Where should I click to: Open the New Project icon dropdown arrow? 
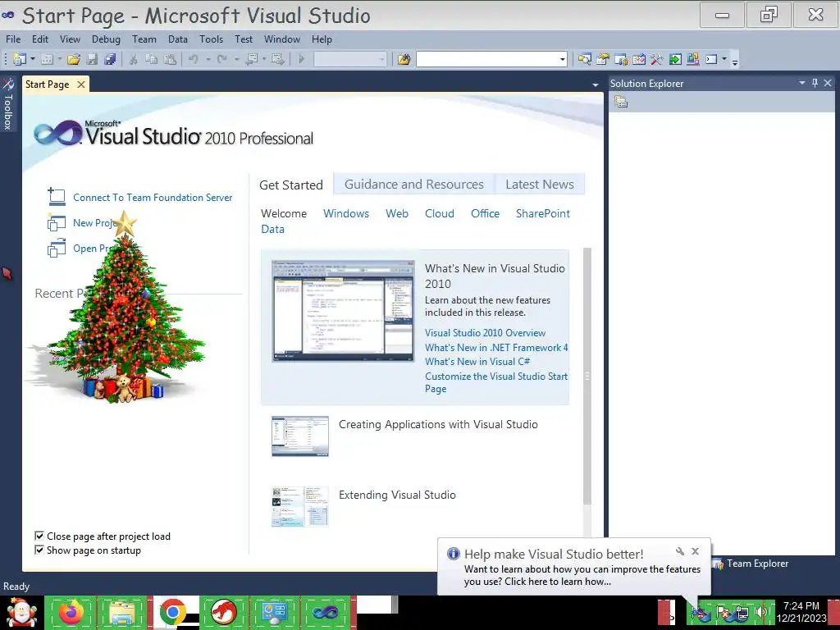33,59
